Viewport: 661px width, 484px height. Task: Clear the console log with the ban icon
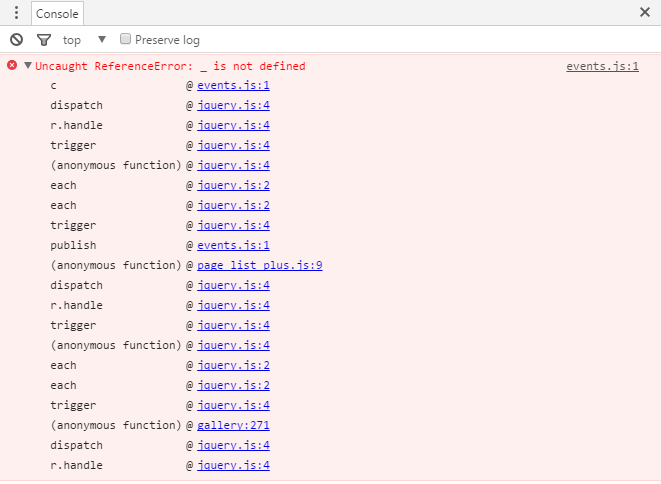(x=16, y=40)
